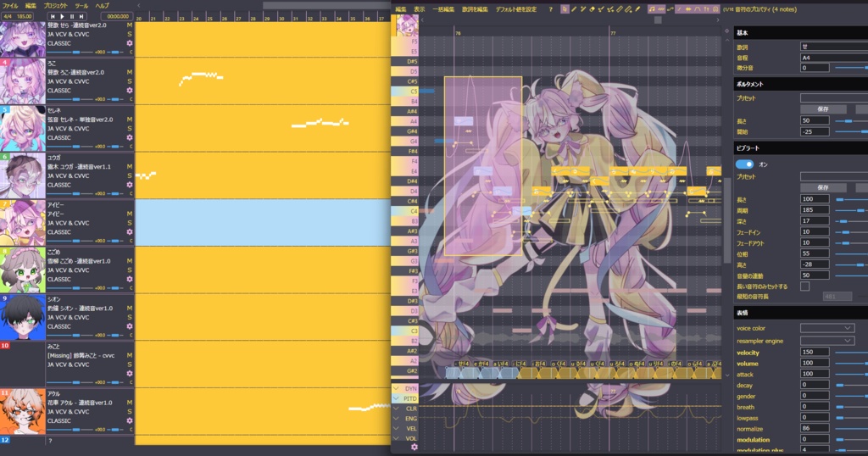Open settings gear for the セレネ track
The height and width of the screenshot is (456, 868).
pyautogui.click(x=130, y=137)
